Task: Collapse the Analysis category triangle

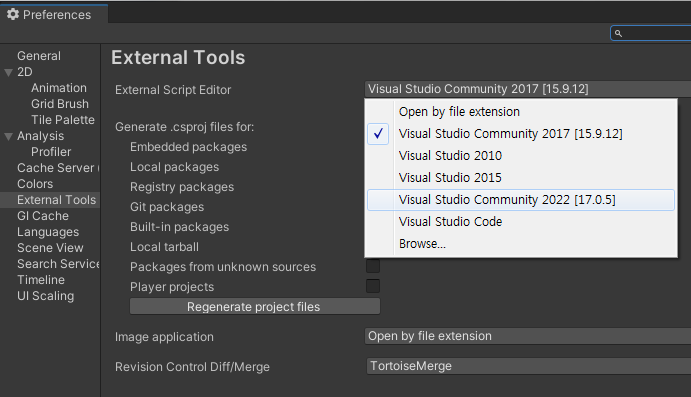Action: click(x=8, y=136)
